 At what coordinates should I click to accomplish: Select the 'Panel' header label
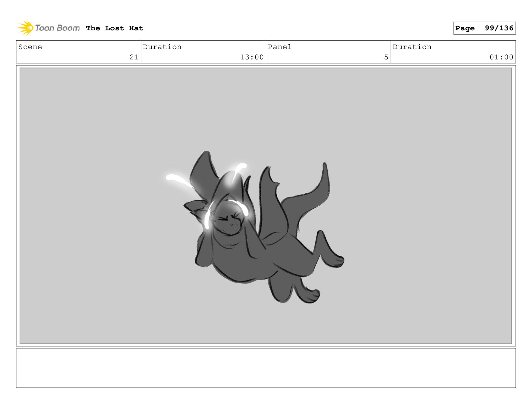pos(280,47)
